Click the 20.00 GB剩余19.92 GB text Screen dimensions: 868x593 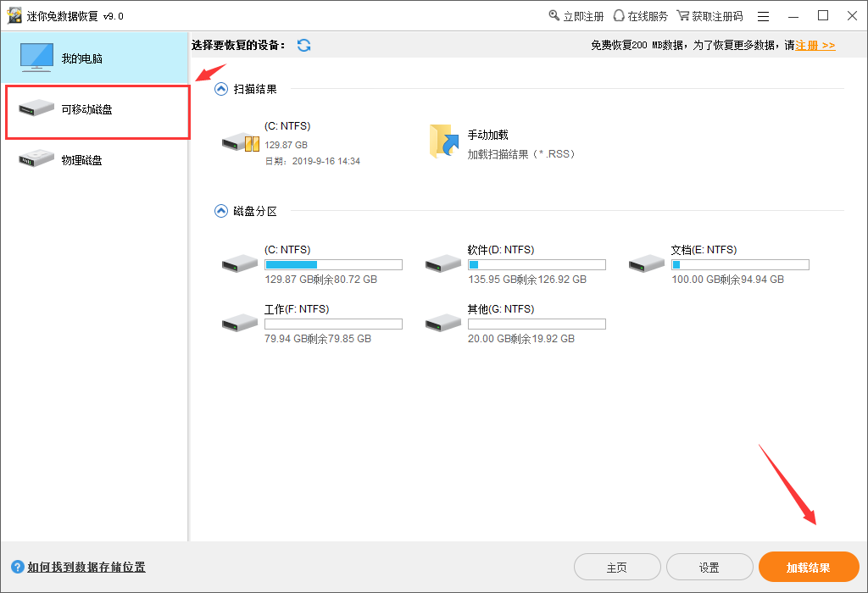tap(521, 339)
